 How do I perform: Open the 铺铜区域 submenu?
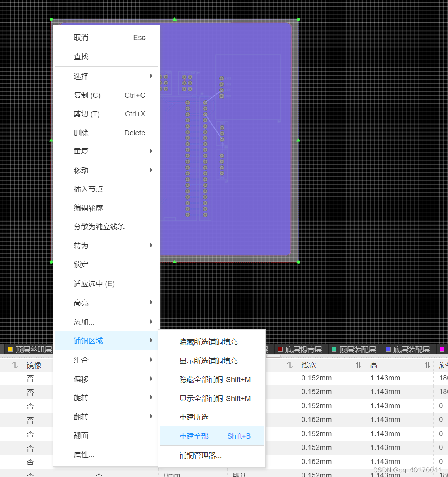pos(106,341)
